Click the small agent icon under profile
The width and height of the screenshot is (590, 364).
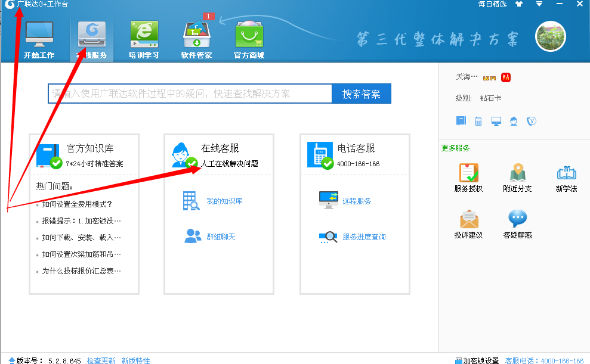click(514, 122)
